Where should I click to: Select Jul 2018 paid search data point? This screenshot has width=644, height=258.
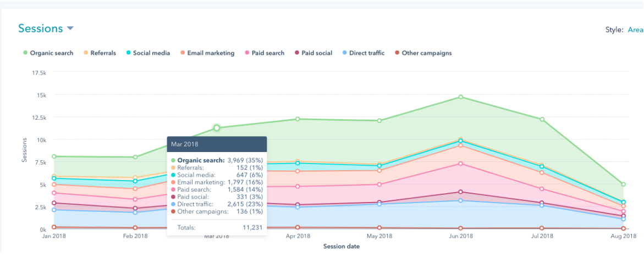[542, 189]
